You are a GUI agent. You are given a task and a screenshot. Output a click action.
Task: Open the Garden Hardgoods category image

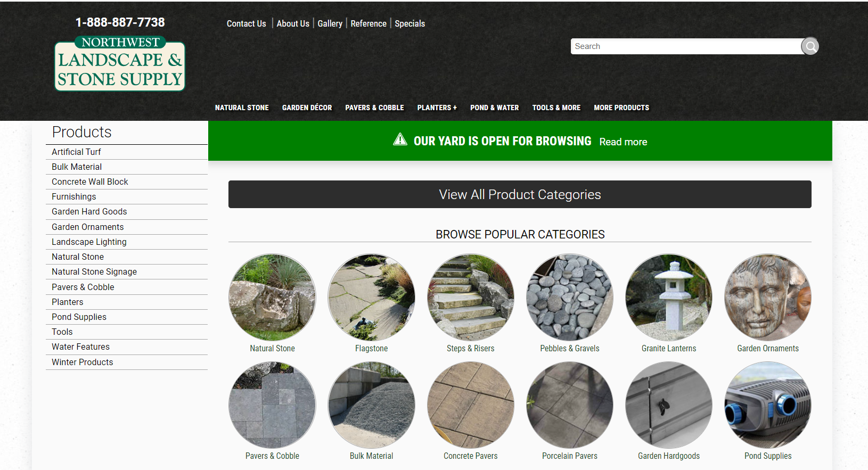[668, 405]
